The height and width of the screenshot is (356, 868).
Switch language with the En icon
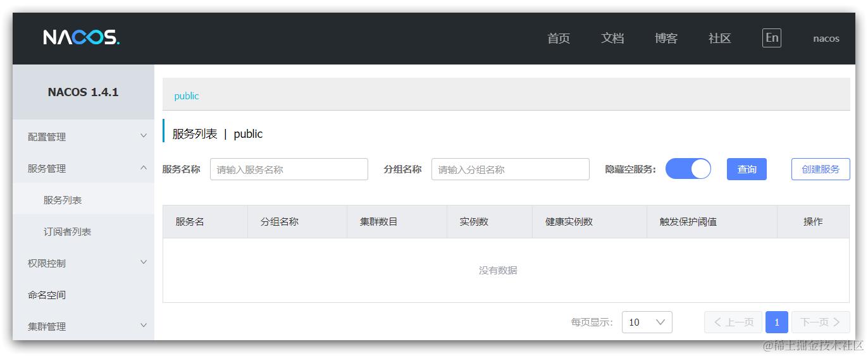pos(772,38)
